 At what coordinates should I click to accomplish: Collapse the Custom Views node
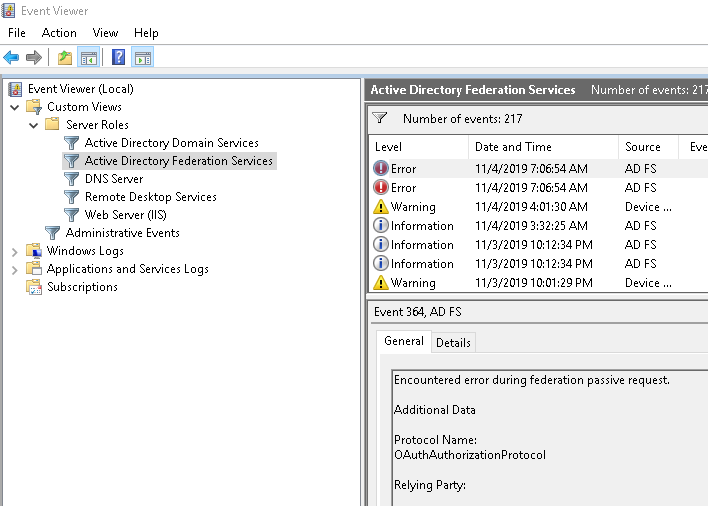(x=14, y=107)
